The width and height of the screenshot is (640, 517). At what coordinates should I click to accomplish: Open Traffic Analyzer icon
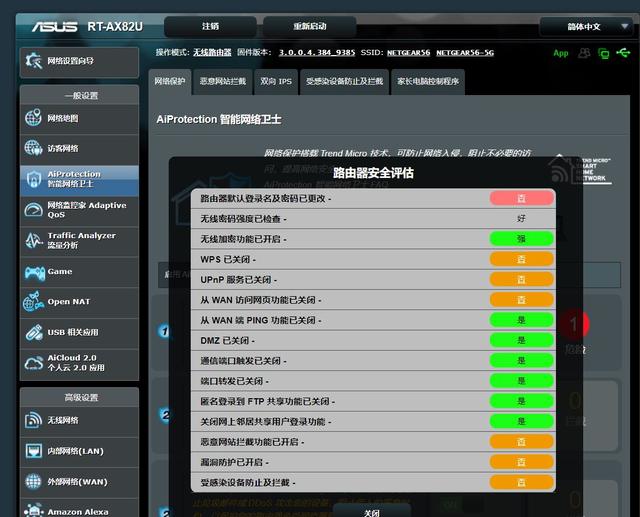coord(33,240)
